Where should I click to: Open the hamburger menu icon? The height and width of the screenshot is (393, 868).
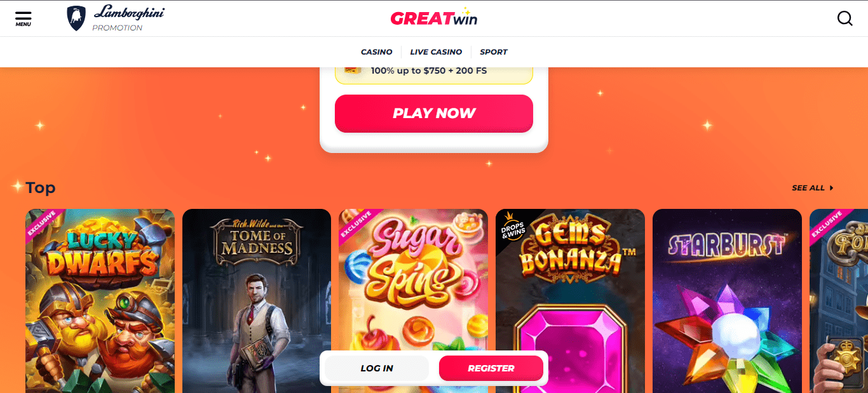tap(23, 18)
